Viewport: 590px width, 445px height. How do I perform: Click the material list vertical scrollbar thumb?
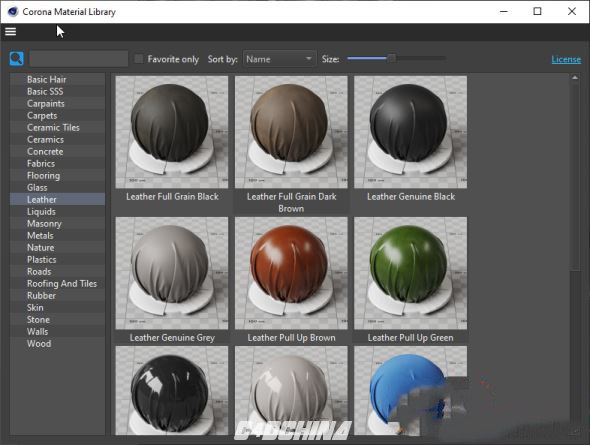tap(575, 175)
